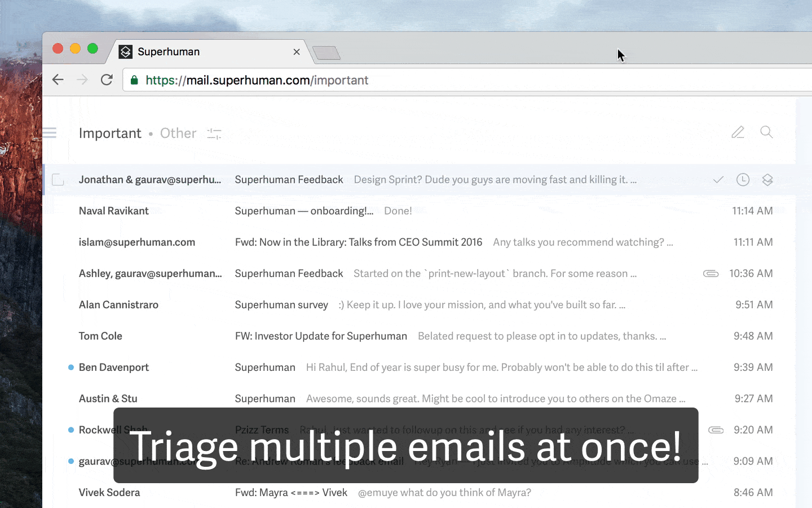Open the hamburger menu icon
This screenshot has height=508, width=812.
tap(50, 133)
